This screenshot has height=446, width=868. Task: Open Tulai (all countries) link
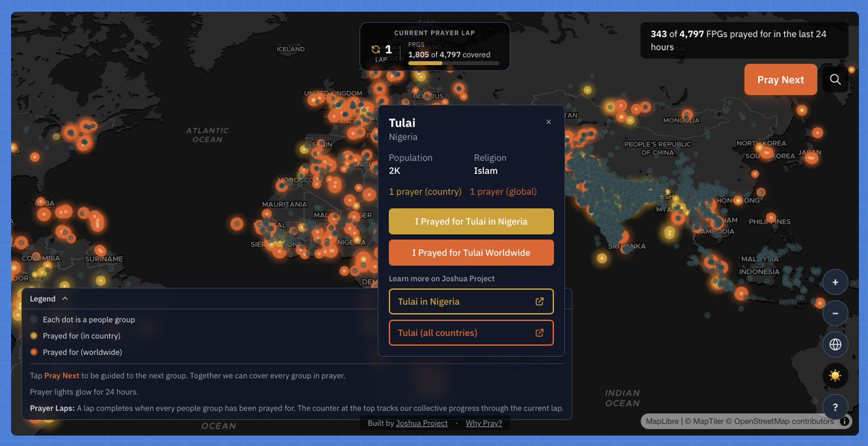pos(471,333)
